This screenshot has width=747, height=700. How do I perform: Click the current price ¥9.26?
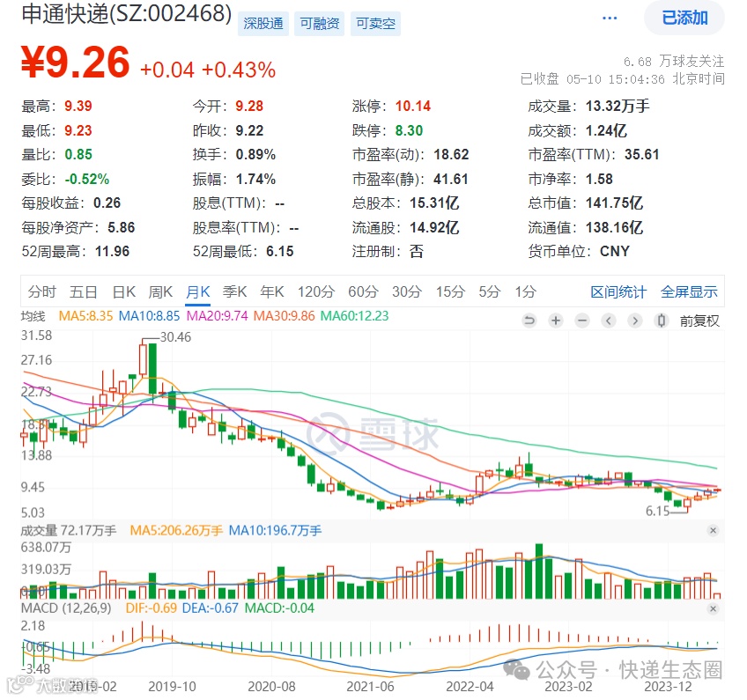click(75, 63)
